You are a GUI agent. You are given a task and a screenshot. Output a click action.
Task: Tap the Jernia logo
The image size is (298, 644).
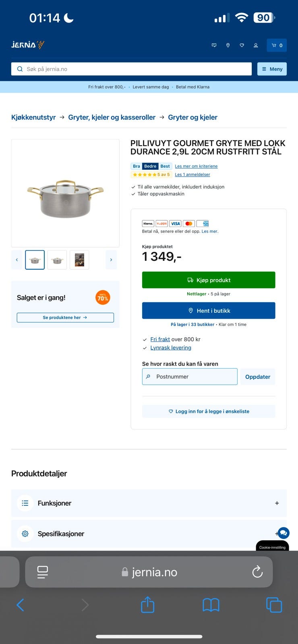coord(28,45)
